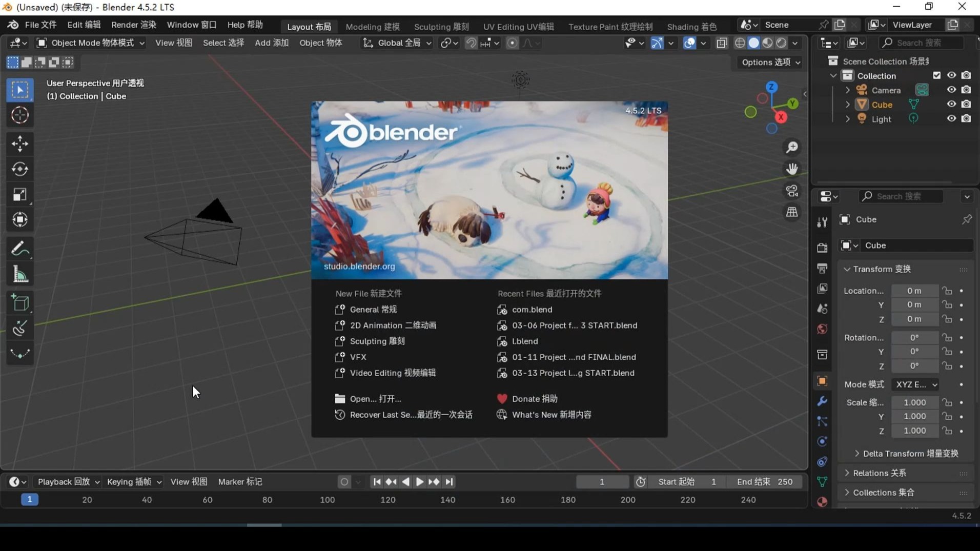The image size is (980, 551).
Task: Select the Cursor tool in toolbar
Action: (x=20, y=115)
